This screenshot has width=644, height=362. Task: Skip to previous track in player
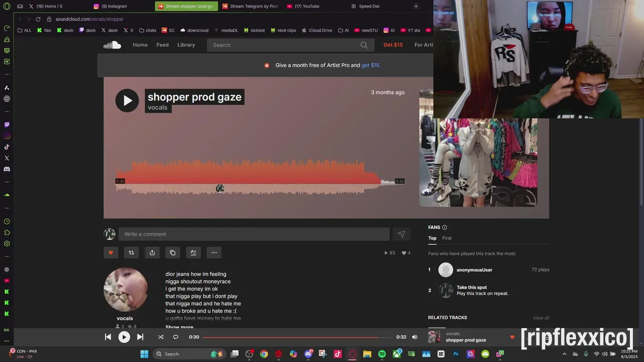(x=108, y=337)
